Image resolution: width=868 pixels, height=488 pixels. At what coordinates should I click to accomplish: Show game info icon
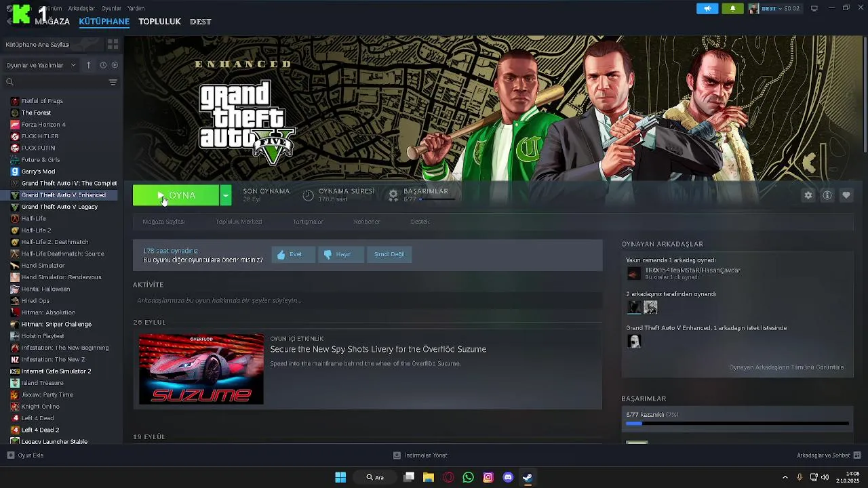827,195
